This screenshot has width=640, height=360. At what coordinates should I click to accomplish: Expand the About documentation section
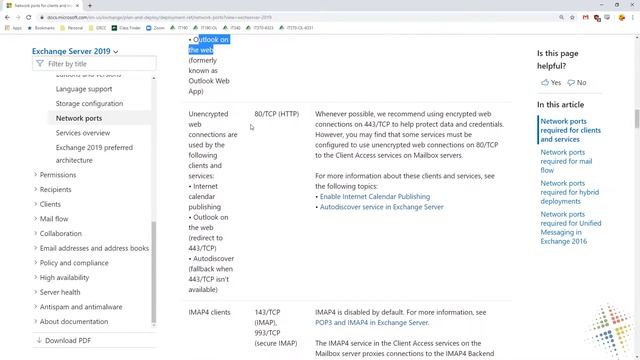(x=71, y=322)
